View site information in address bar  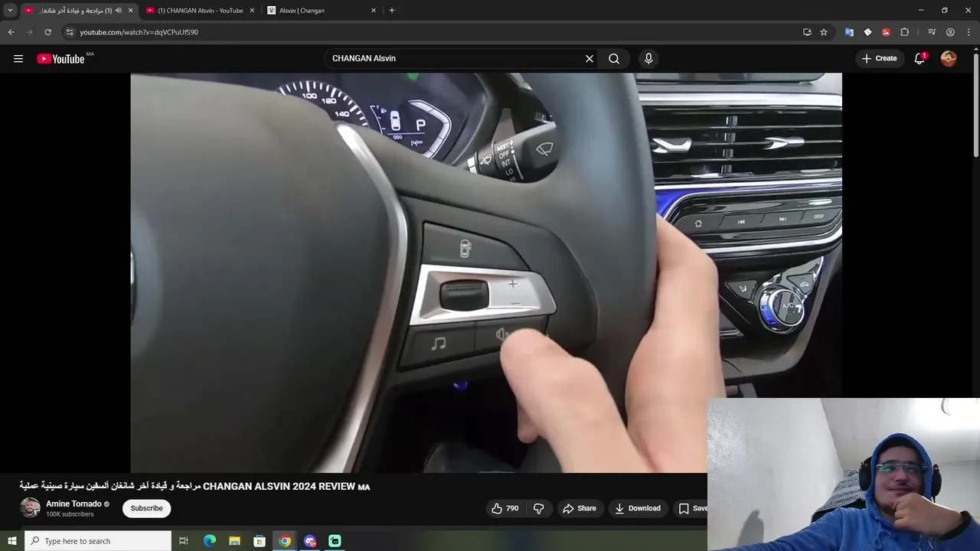pyautogui.click(x=70, y=32)
